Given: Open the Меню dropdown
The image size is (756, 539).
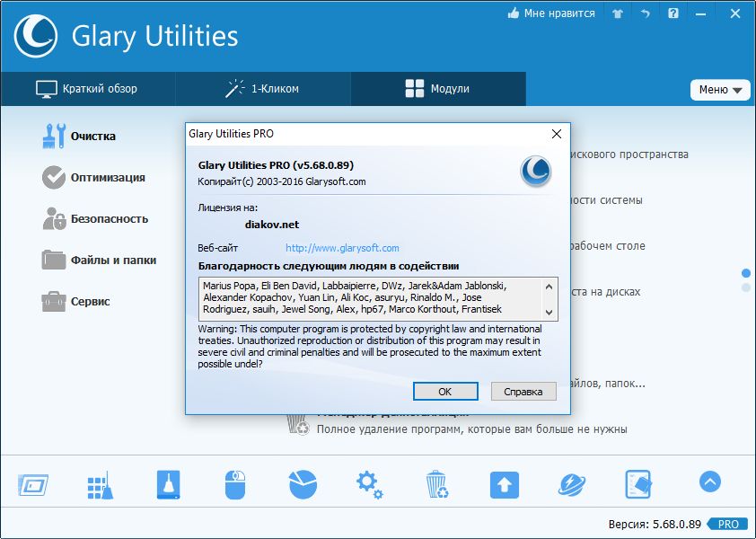Looking at the screenshot, I should (x=720, y=90).
